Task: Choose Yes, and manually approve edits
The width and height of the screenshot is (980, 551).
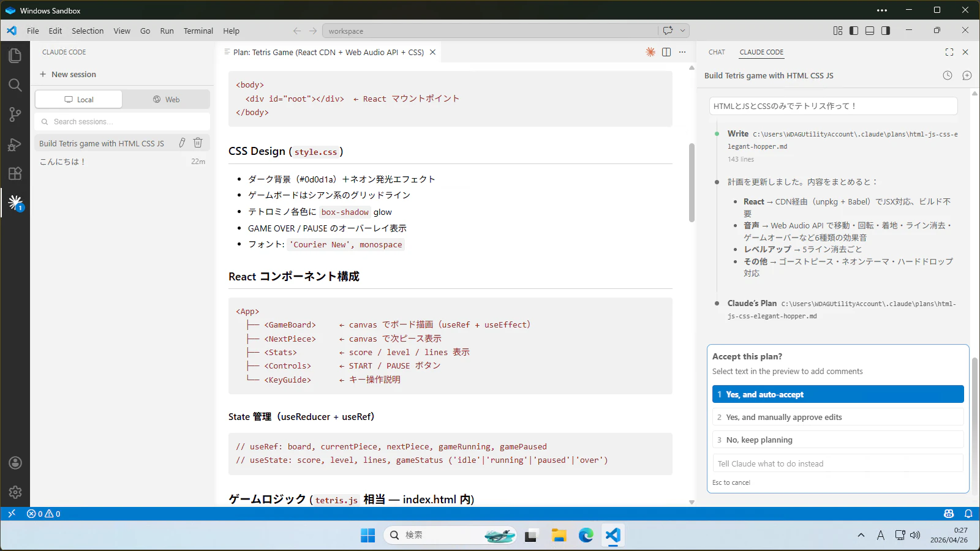Action: pos(838,417)
